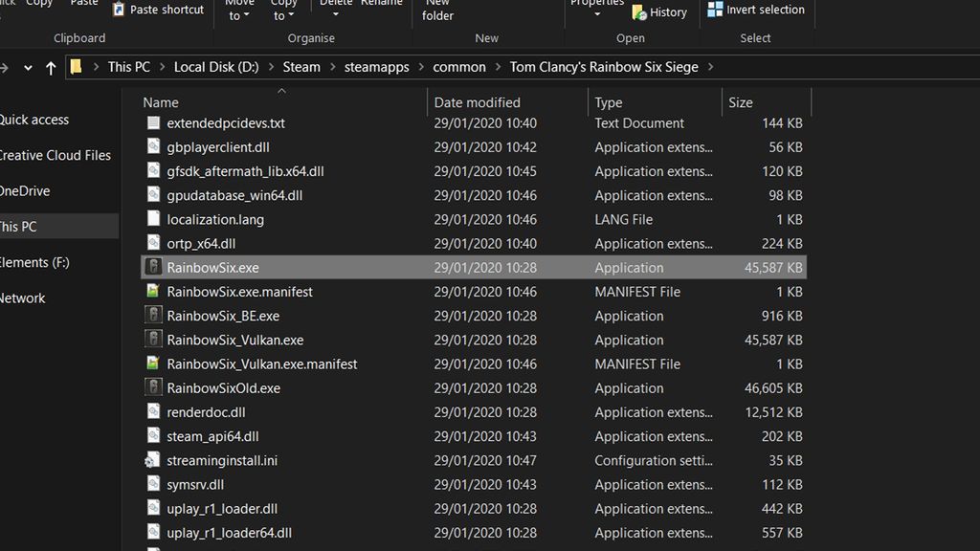This screenshot has width=980, height=551.
Task: Rename the selected file
Action: pyautogui.click(x=382, y=4)
